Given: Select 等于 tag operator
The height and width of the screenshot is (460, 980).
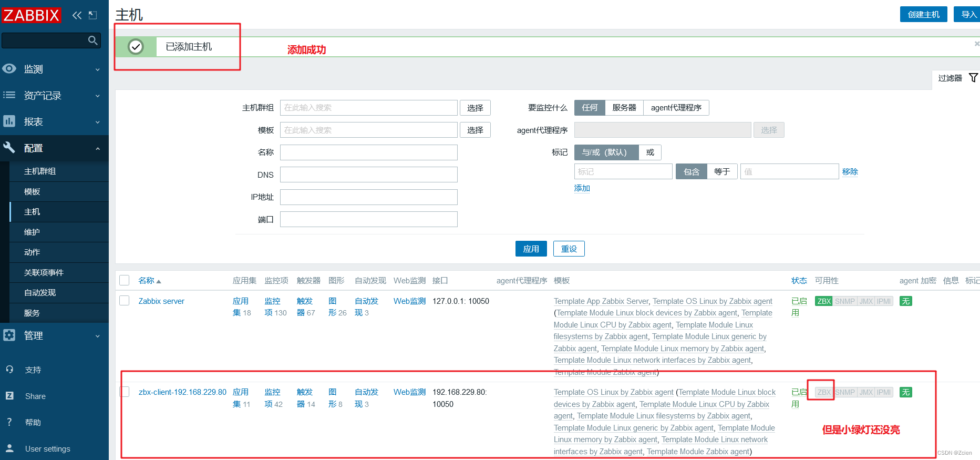Looking at the screenshot, I should (722, 172).
